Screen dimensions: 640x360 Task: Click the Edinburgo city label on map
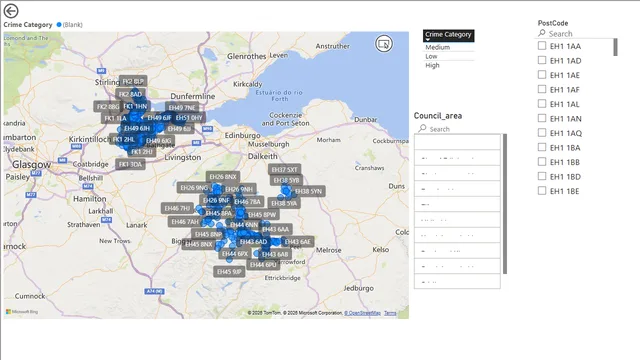[x=242, y=135]
